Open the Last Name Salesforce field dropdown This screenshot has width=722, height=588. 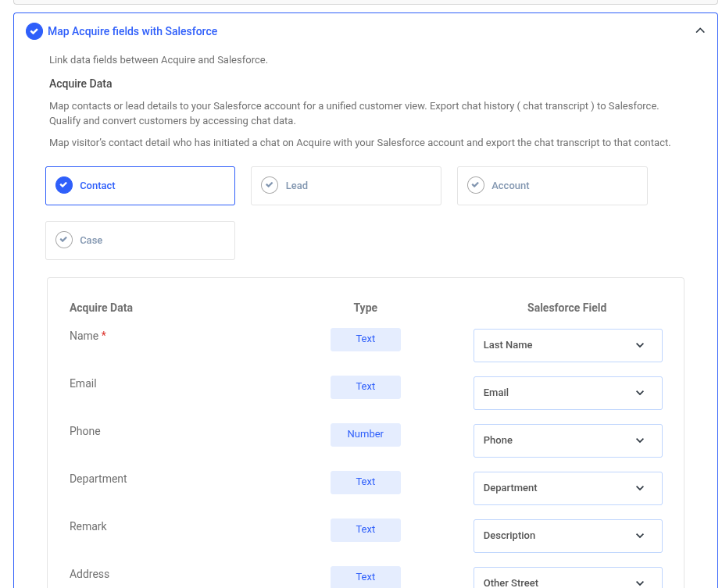(x=567, y=345)
